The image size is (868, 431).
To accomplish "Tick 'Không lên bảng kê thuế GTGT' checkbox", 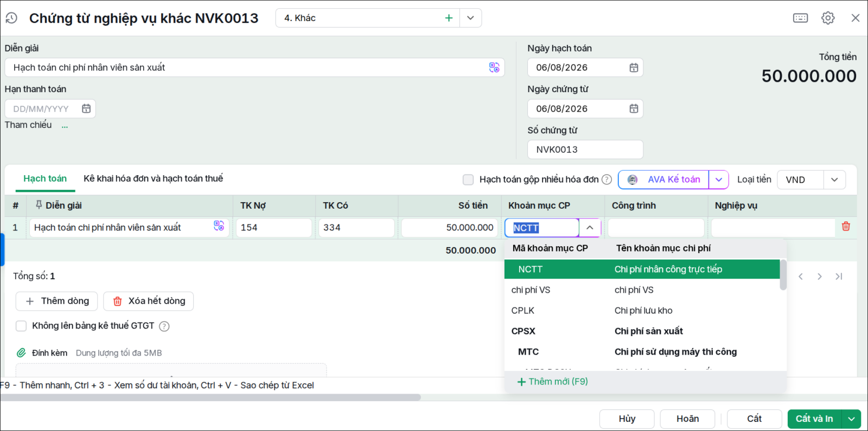I will point(21,326).
